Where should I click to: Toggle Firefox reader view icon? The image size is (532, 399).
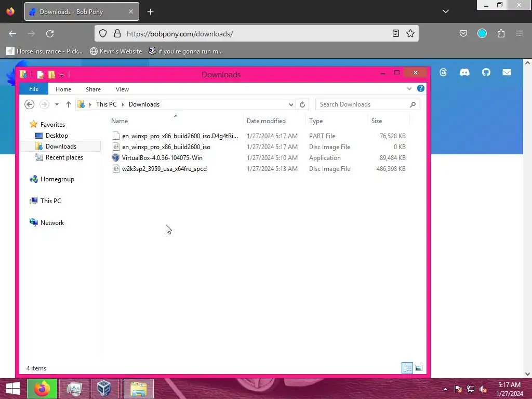(395, 33)
